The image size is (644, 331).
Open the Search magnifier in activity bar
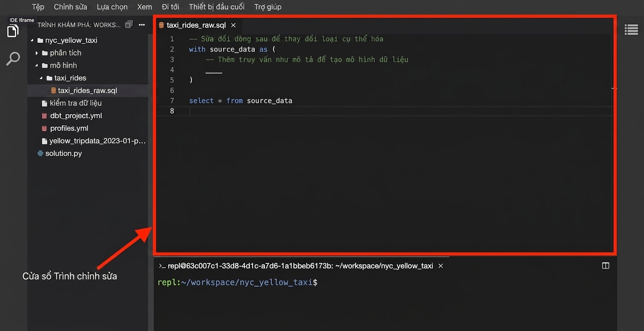[13, 58]
